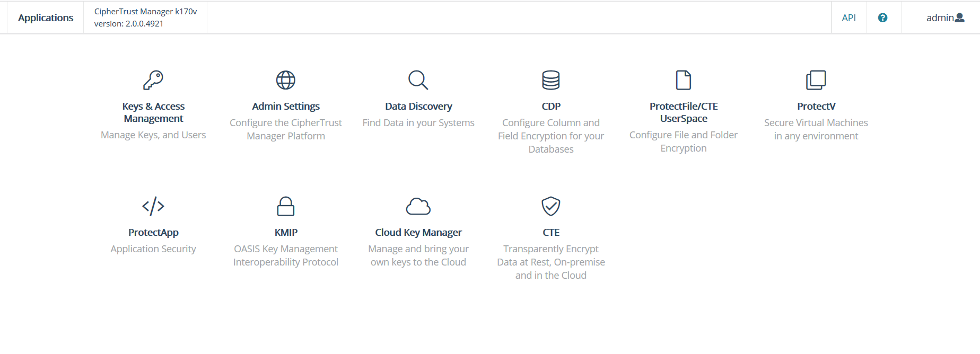Select the ProtectFile/CTE UserSpace title
Viewport: 980px width, 354px height.
(683, 112)
